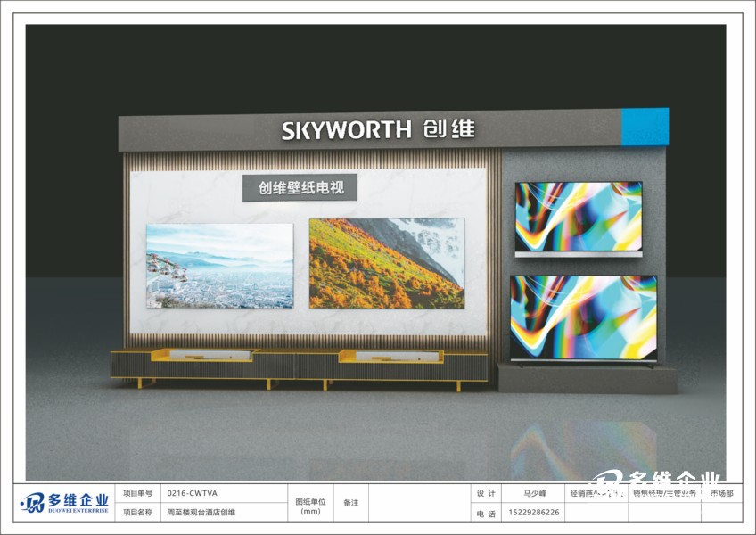
Task: Click the project number 0216-CWTVA
Action: [192, 493]
